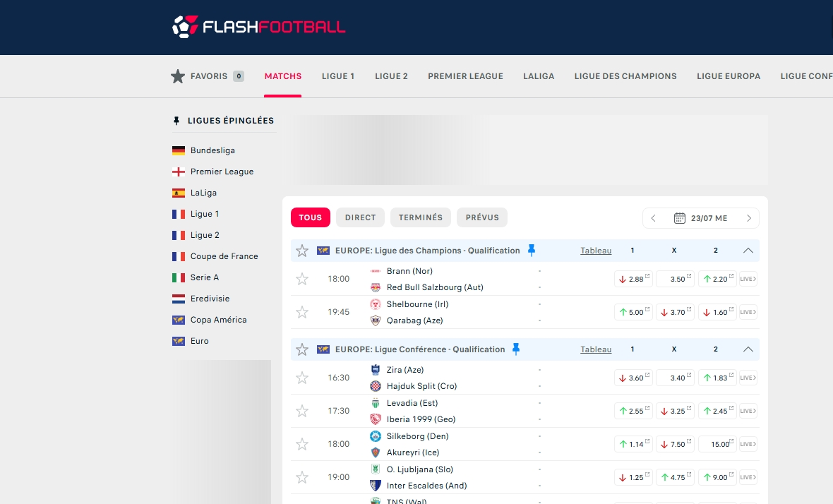Click the Qarabag away odds 1.60
The image size is (833, 504).
pyautogui.click(x=717, y=312)
